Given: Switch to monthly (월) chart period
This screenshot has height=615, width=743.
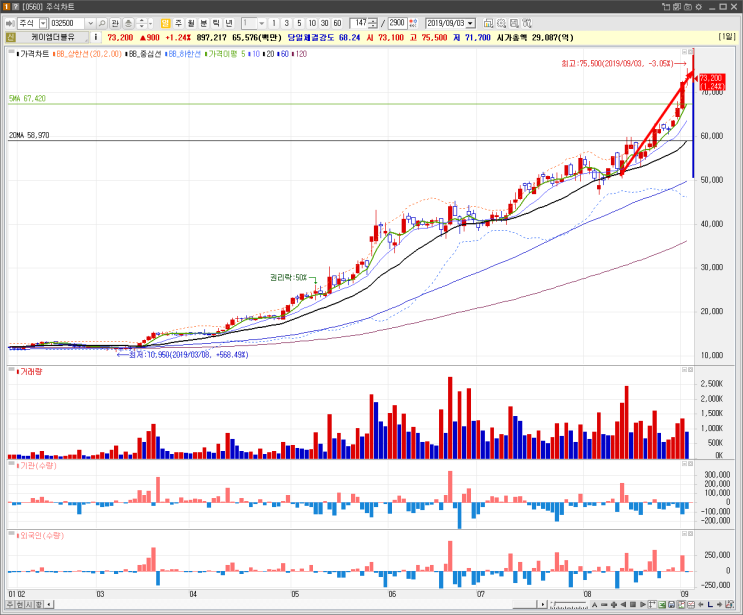Looking at the screenshot, I should 190,23.
